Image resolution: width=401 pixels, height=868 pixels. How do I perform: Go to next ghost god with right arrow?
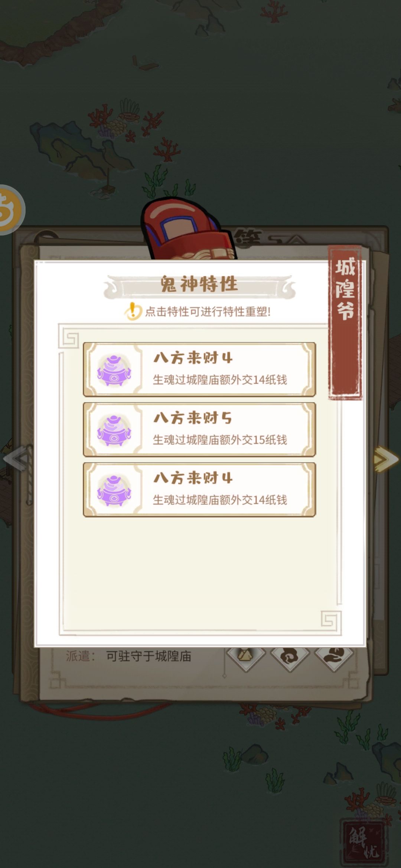click(386, 459)
